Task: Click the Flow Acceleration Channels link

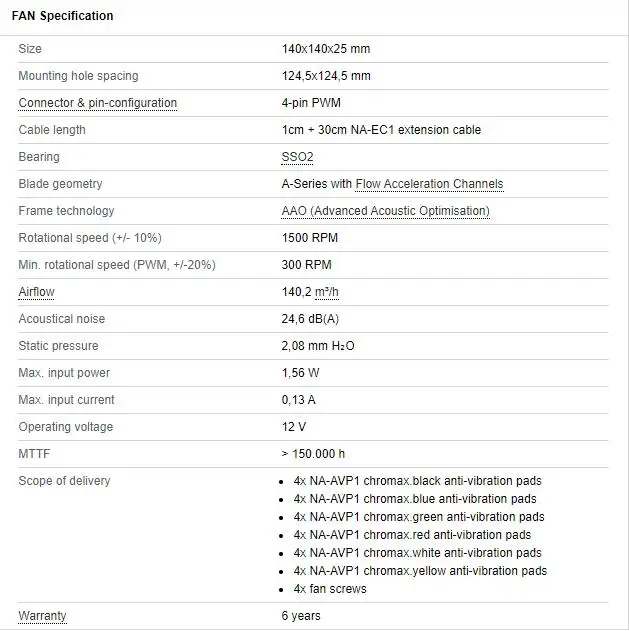Action: [x=429, y=184]
